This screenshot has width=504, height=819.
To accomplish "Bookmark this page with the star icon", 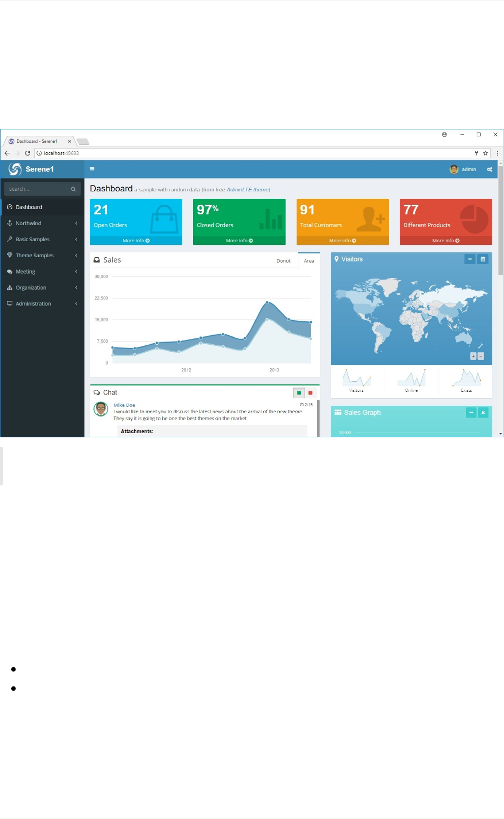I will 485,153.
